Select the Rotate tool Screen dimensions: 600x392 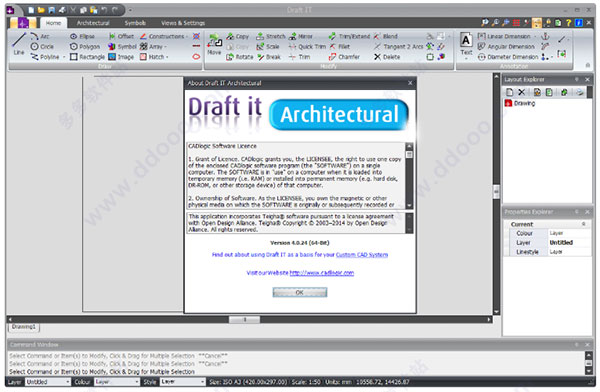[240, 57]
